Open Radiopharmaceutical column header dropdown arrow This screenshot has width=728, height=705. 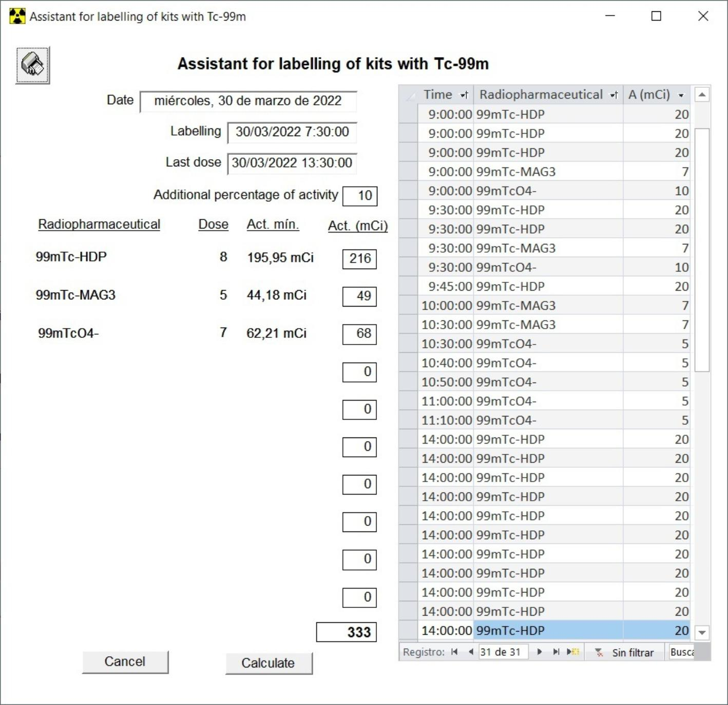coord(614,95)
